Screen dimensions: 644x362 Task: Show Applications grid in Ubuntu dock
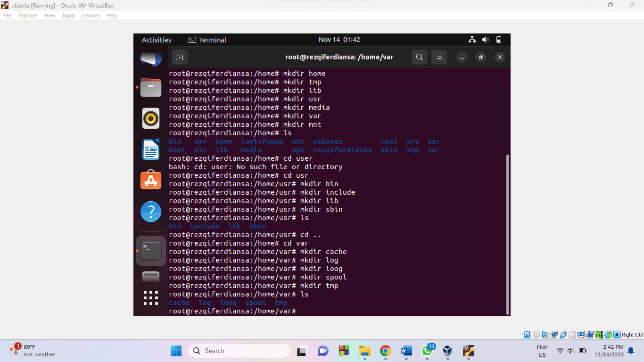tap(151, 298)
